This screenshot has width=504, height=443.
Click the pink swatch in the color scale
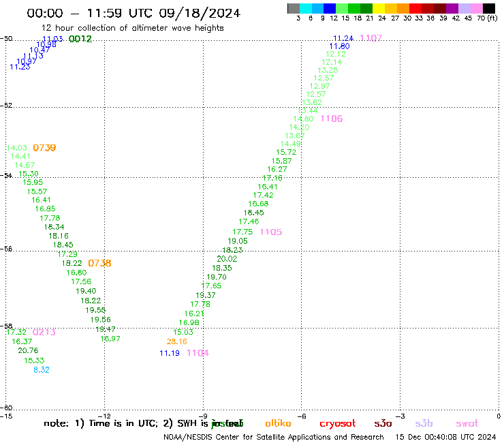tap(477, 8)
